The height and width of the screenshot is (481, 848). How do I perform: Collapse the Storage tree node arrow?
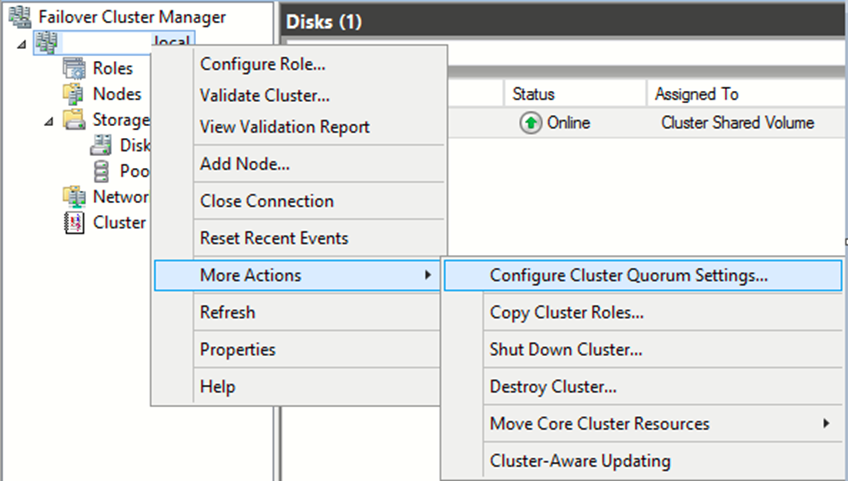coord(49,122)
